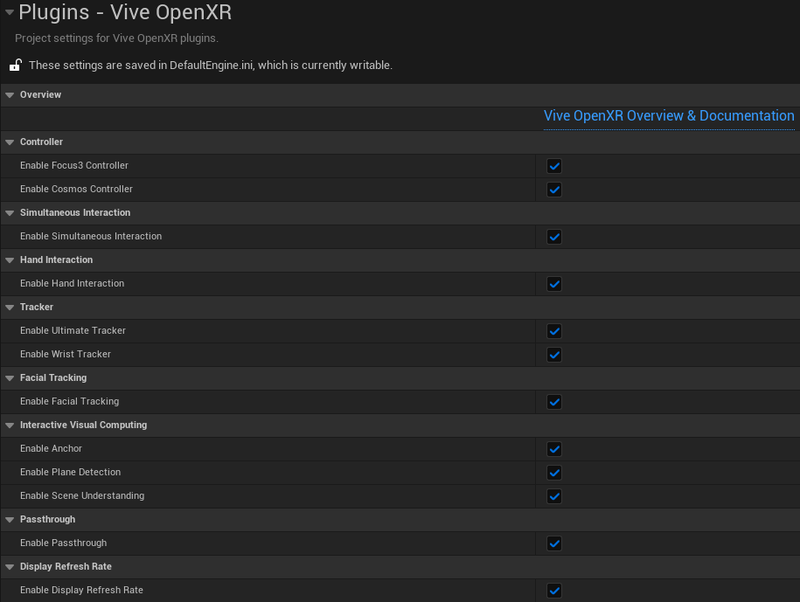Collapse the Facial Tracking section
Screen dimensions: 800x602
click(x=9, y=378)
